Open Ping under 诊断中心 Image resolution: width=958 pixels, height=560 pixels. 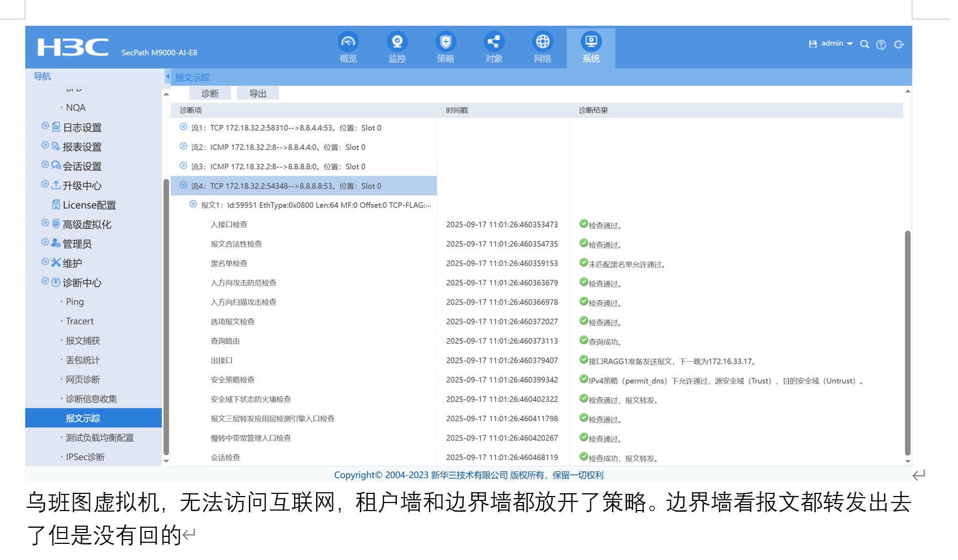(75, 301)
